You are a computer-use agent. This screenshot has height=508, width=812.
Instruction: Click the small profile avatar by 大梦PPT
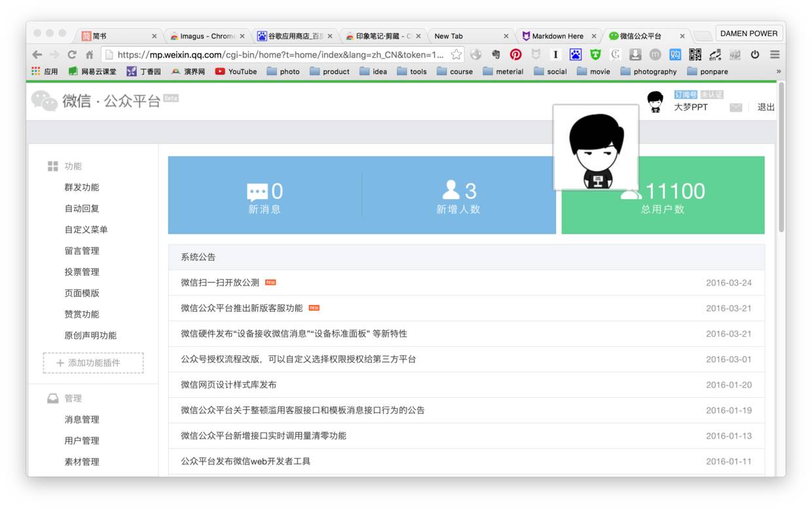point(655,101)
